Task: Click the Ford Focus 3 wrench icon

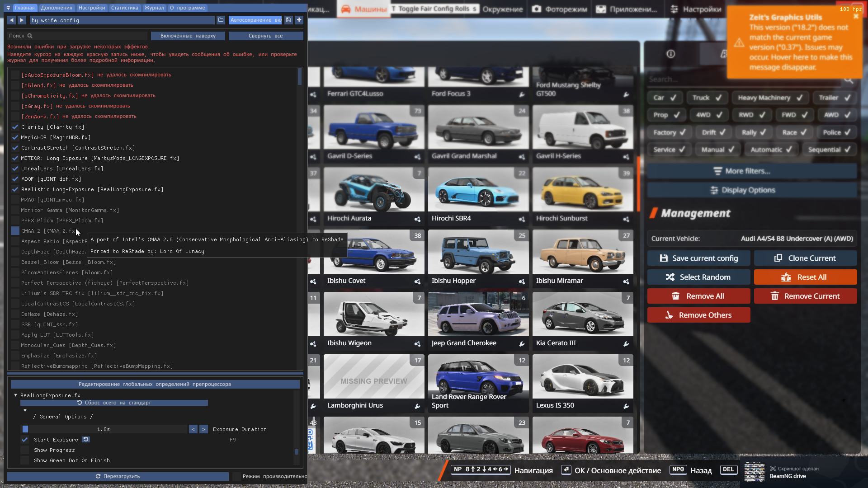Action: [522, 94]
